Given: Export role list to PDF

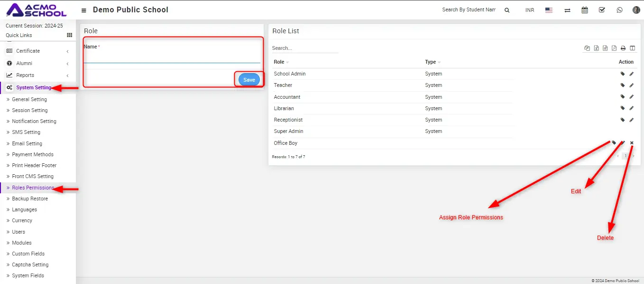Looking at the screenshot, I should tap(614, 48).
